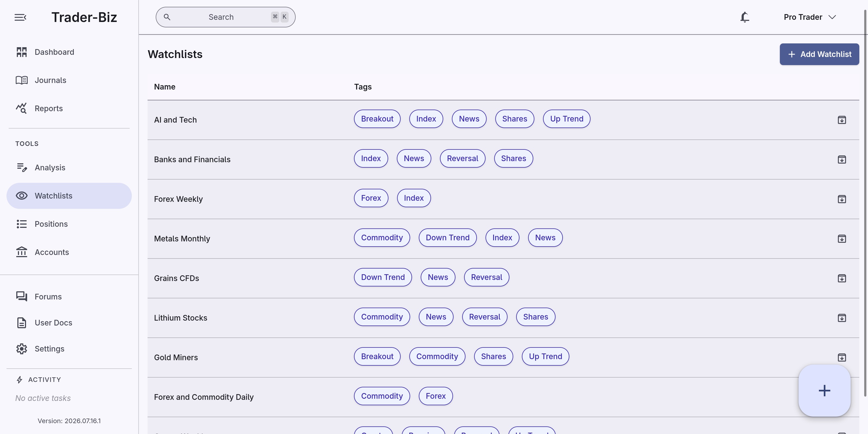
Task: Open the Dashboard grid icon
Action: coord(22,52)
